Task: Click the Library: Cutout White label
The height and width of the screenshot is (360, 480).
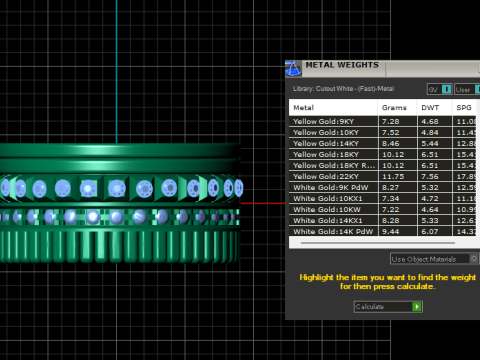Action: (343, 89)
